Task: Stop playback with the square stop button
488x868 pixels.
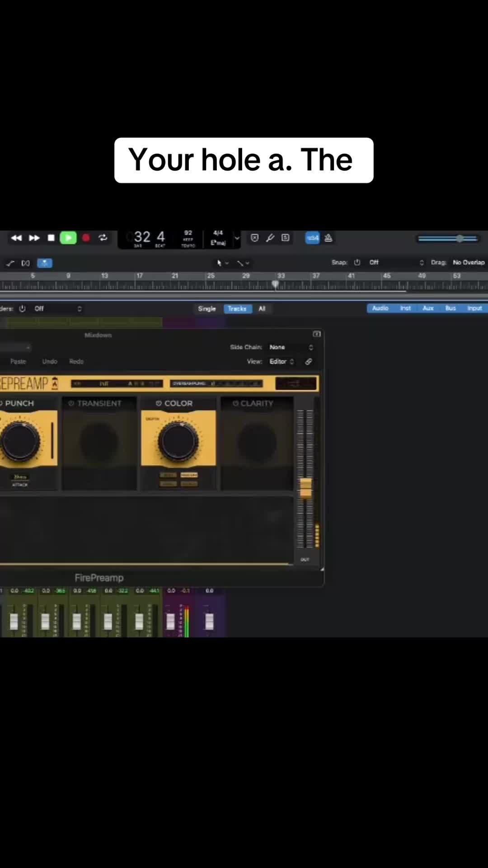Action: coord(51,238)
